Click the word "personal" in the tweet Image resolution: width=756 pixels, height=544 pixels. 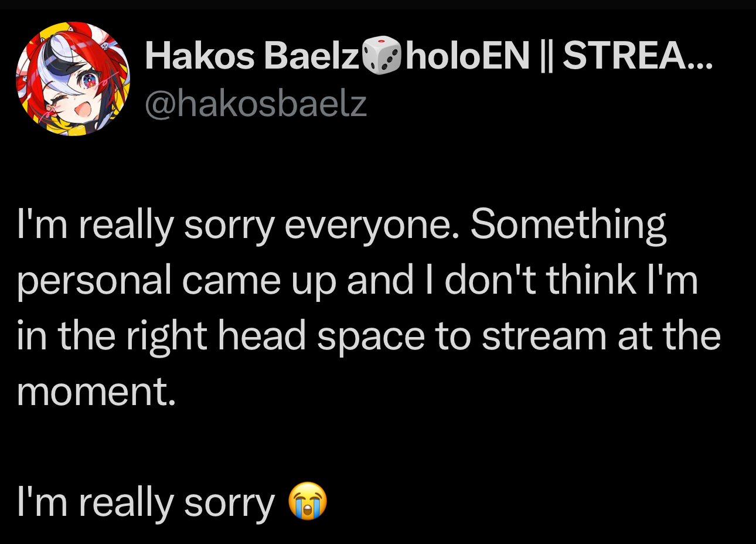[x=94, y=280]
